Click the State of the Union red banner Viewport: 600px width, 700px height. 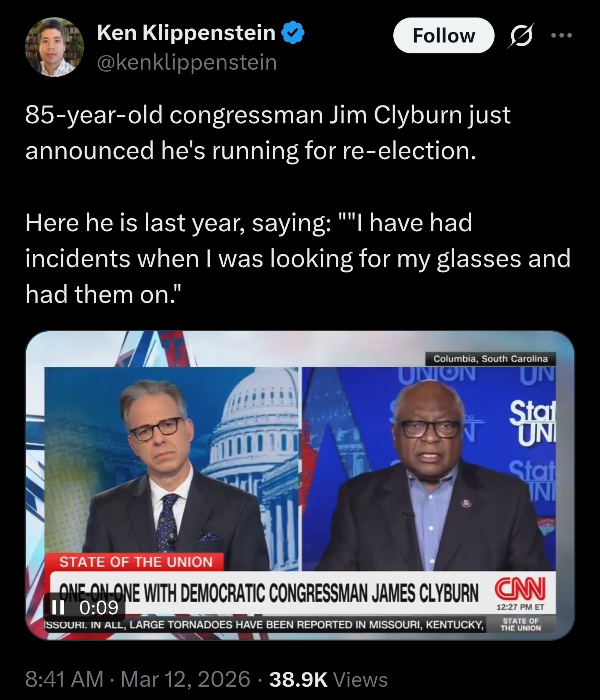(x=136, y=562)
